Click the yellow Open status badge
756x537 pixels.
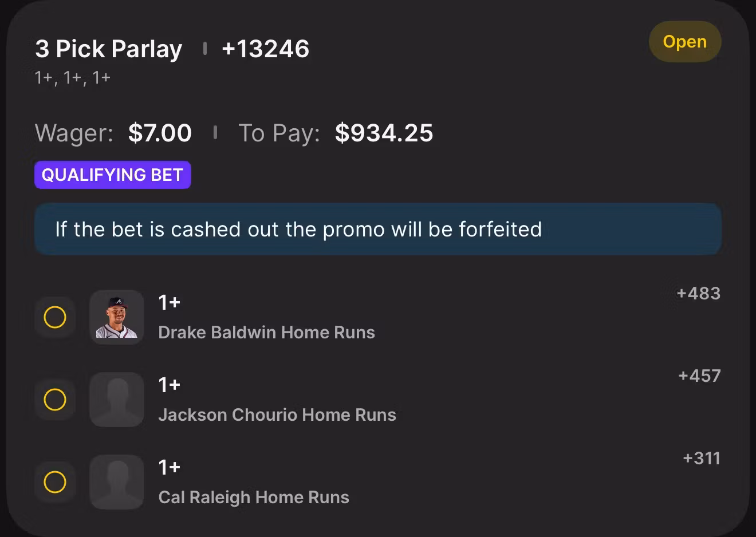pyautogui.click(x=684, y=42)
